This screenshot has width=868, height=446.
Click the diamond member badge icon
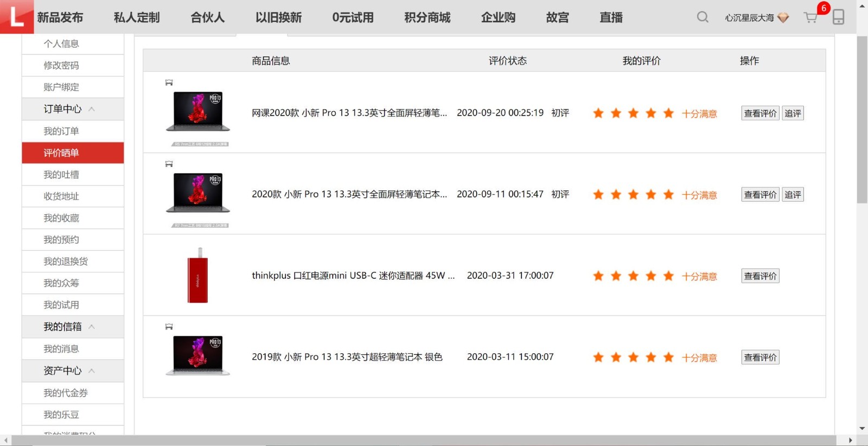pos(783,18)
